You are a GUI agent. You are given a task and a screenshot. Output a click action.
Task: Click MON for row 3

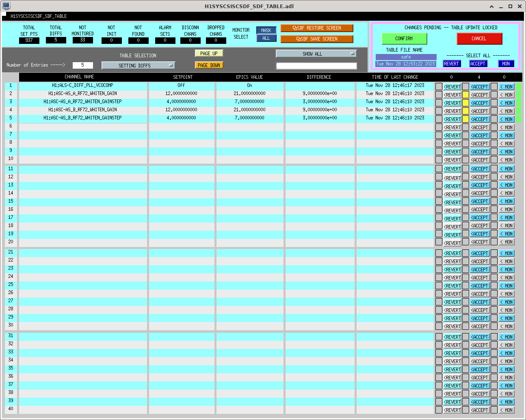tap(507, 103)
